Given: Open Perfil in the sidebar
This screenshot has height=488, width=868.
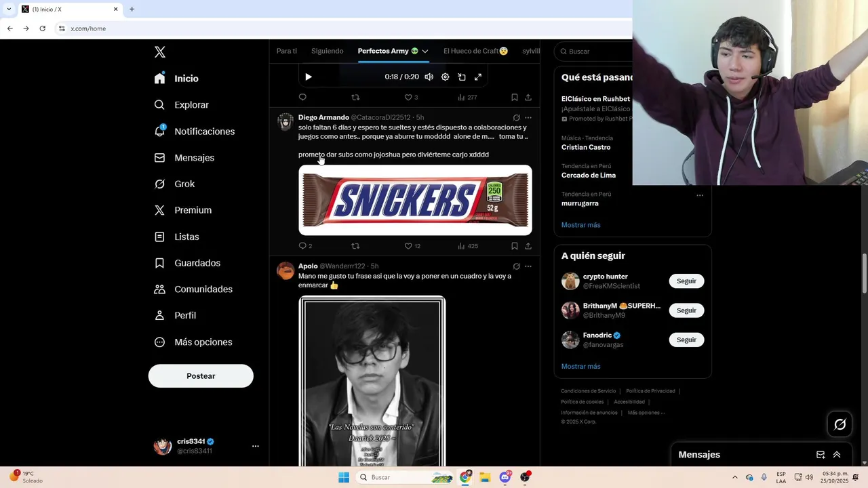Looking at the screenshot, I should coord(175,316).
